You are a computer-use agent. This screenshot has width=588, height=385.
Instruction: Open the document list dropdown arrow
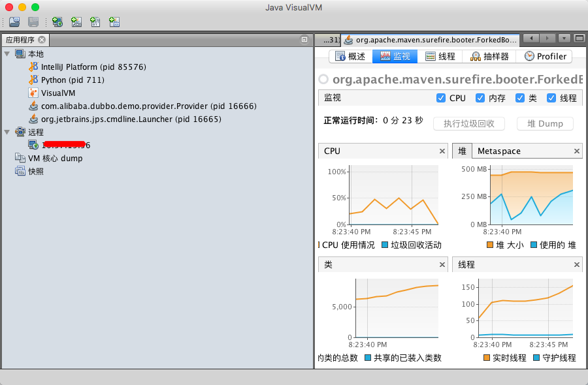tap(564, 38)
